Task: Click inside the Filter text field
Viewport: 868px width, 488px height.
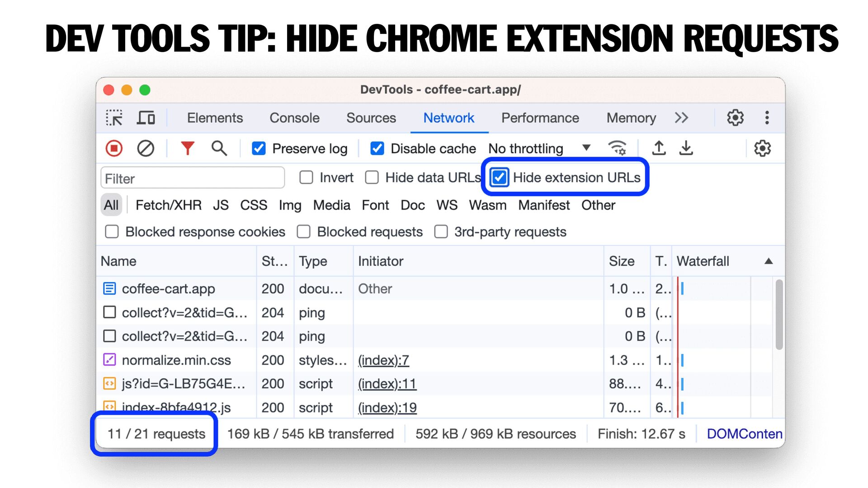Action: pos(193,178)
